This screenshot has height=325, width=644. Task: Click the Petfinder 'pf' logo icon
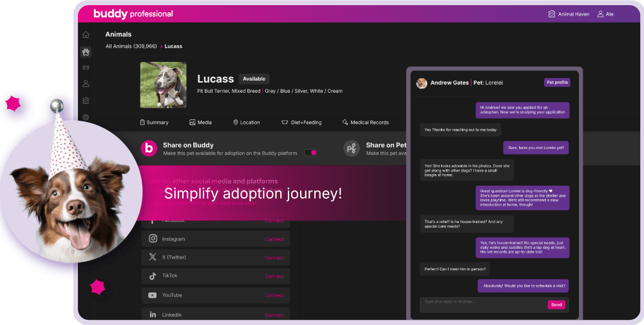pyautogui.click(x=352, y=148)
